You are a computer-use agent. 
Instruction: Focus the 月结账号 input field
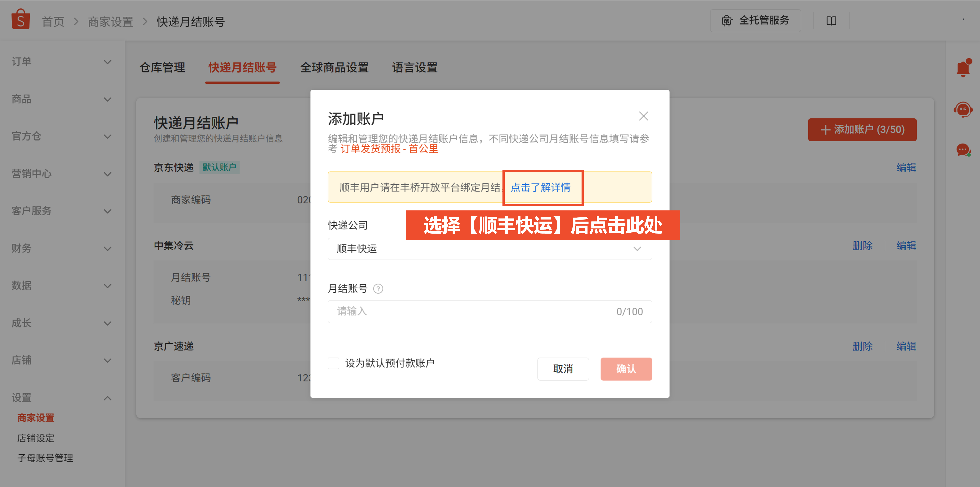point(490,312)
